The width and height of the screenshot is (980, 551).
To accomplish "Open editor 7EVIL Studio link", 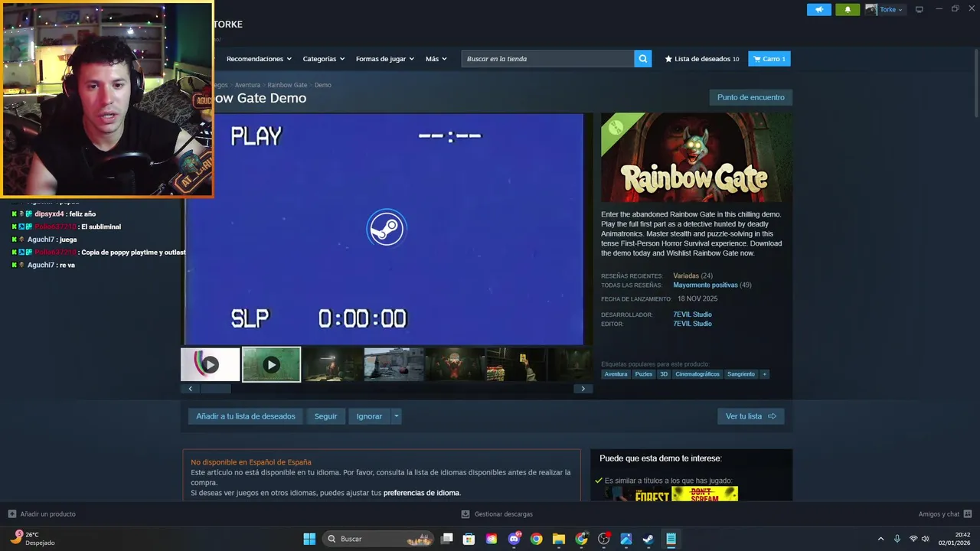I will [x=692, y=324].
